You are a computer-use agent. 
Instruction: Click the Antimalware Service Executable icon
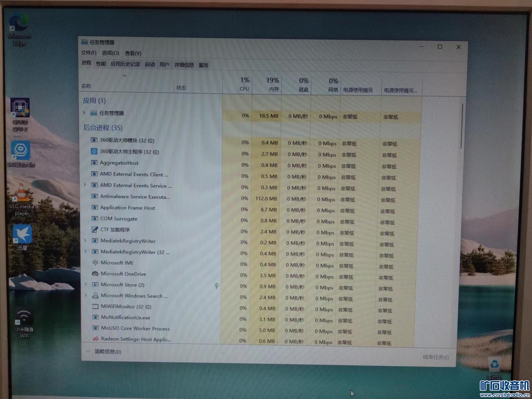point(94,196)
